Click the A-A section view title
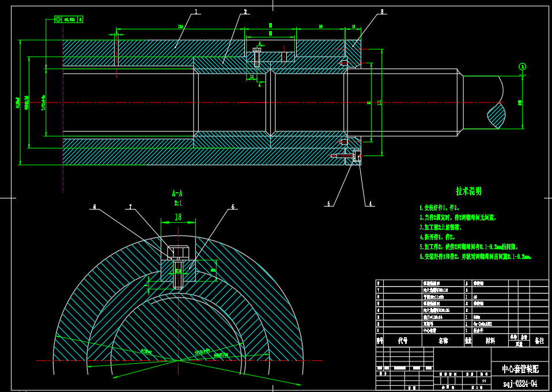This screenshot has width=552, height=392. pyautogui.click(x=178, y=193)
